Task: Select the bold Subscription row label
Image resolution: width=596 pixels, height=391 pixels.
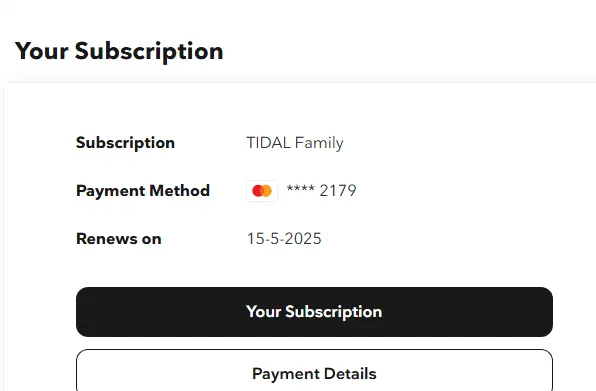Action: click(x=125, y=143)
